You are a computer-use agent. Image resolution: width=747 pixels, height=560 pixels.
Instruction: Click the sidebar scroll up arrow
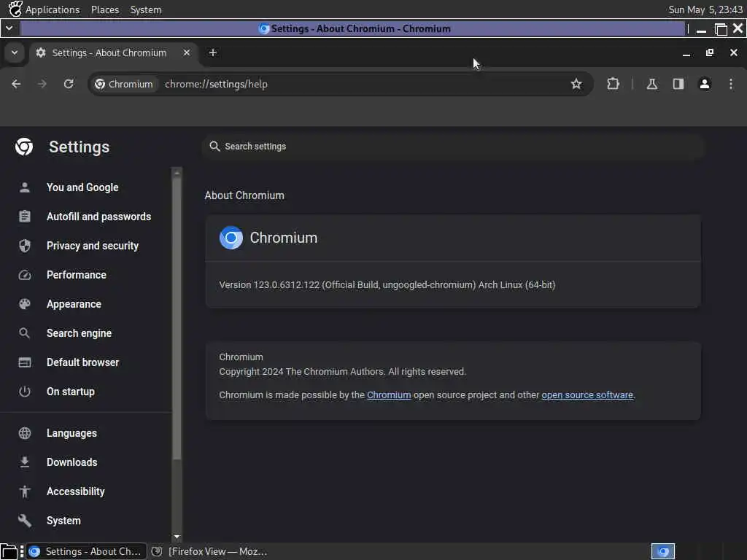pyautogui.click(x=177, y=172)
